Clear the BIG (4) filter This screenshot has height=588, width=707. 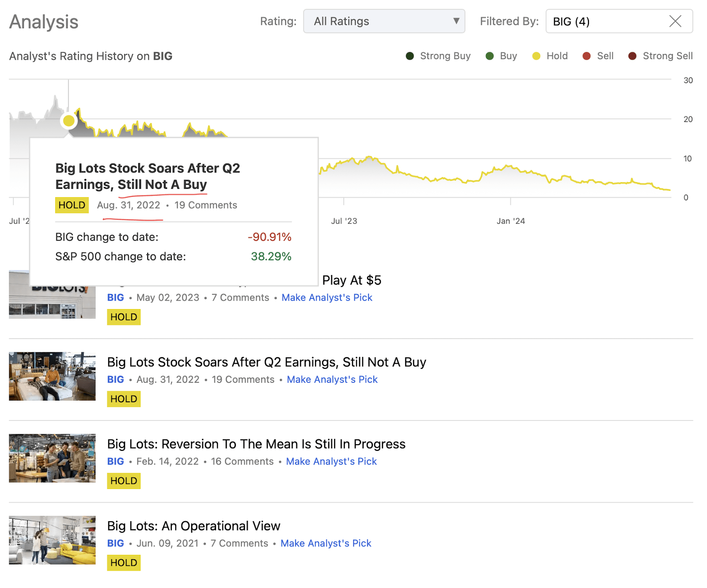tap(675, 21)
